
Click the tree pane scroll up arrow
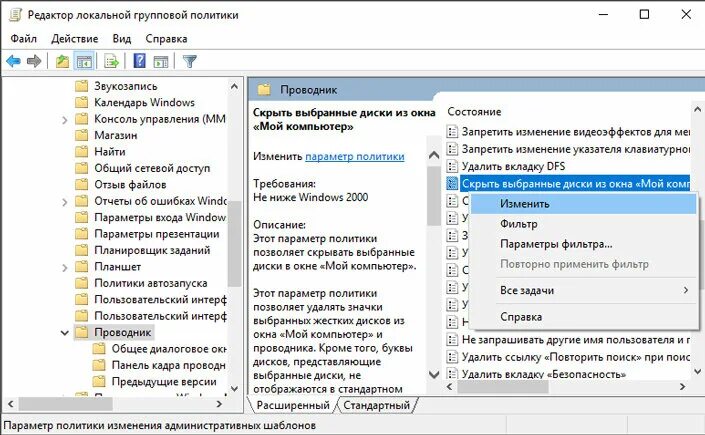[x=234, y=86]
